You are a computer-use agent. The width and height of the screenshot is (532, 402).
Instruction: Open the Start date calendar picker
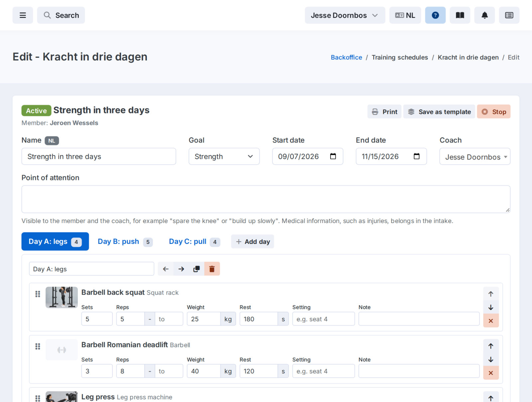point(333,156)
